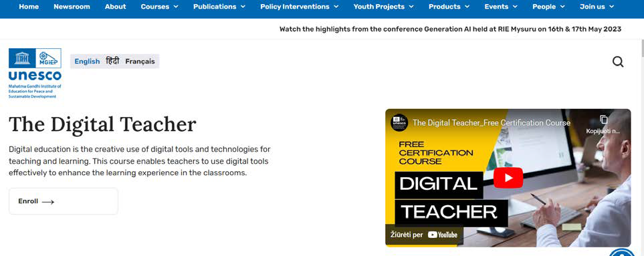Viewport: 644px width, 256px height.
Task: Go to the Home page
Action: [29, 7]
